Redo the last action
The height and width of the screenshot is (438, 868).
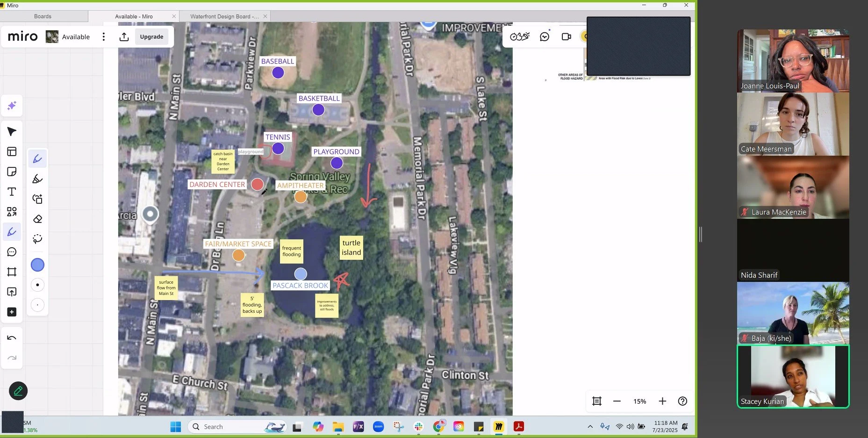point(12,358)
